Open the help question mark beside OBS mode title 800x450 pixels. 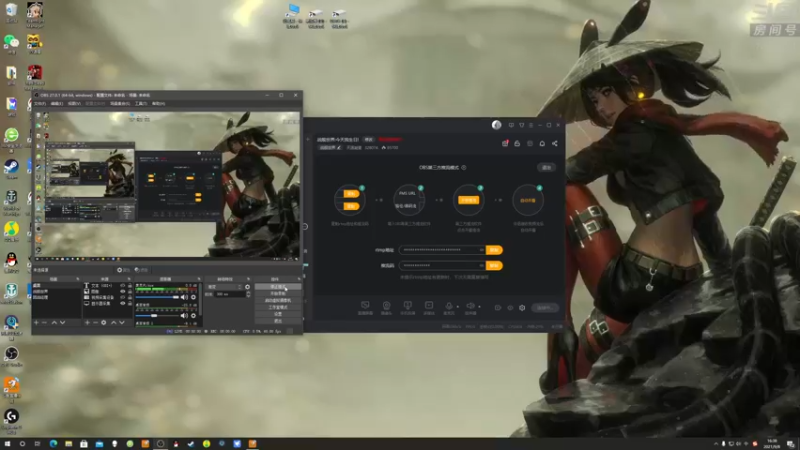[464, 167]
